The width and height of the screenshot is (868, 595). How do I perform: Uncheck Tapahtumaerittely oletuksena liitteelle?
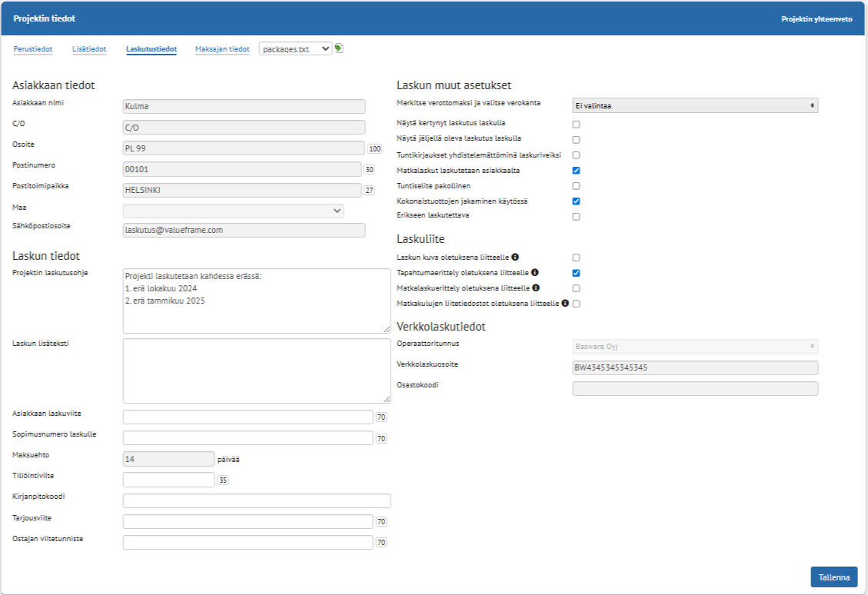point(577,273)
